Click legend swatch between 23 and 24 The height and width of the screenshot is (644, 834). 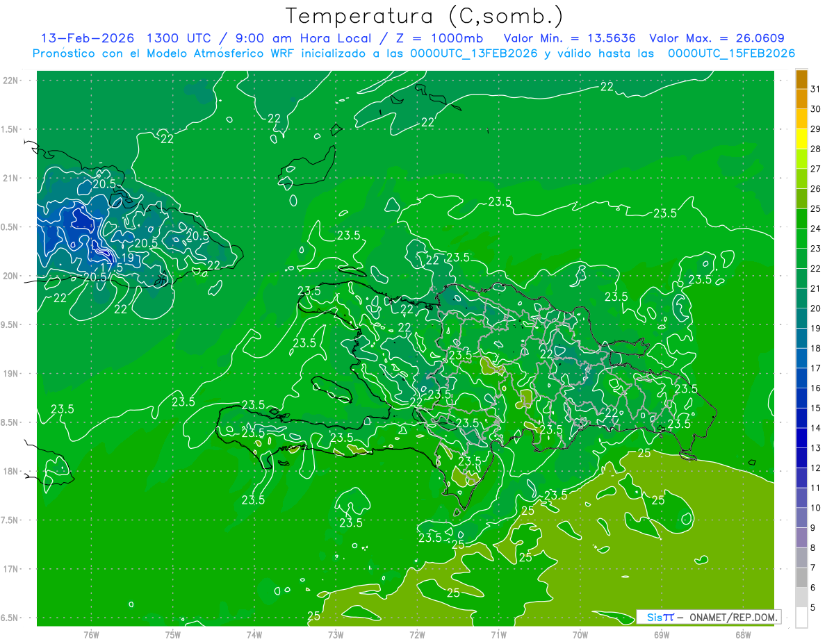801,238
